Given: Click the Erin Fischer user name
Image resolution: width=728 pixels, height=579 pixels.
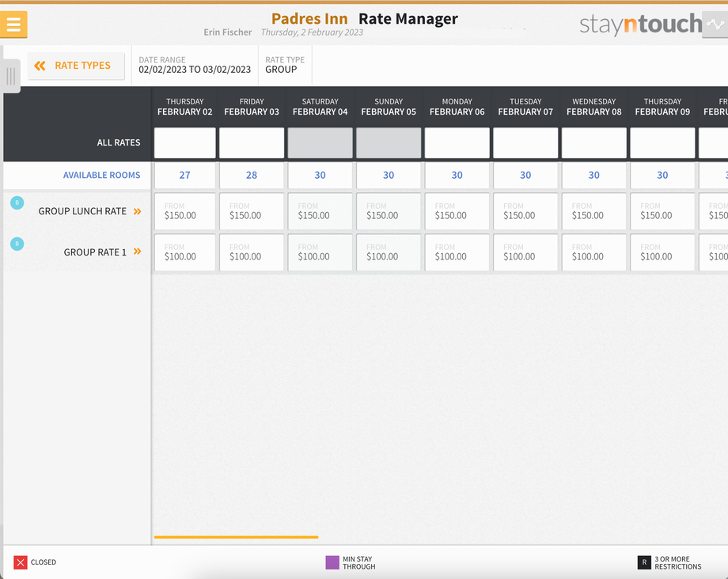Looking at the screenshot, I should coord(228,32).
